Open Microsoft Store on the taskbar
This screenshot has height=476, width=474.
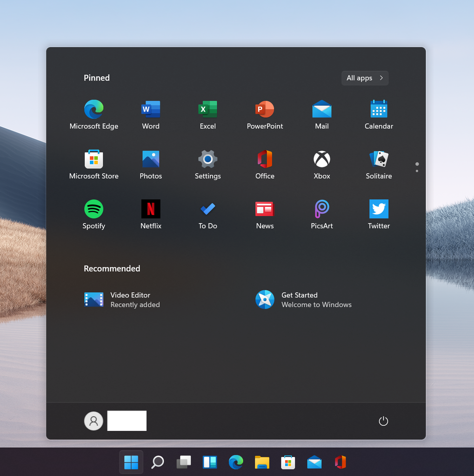coord(288,462)
